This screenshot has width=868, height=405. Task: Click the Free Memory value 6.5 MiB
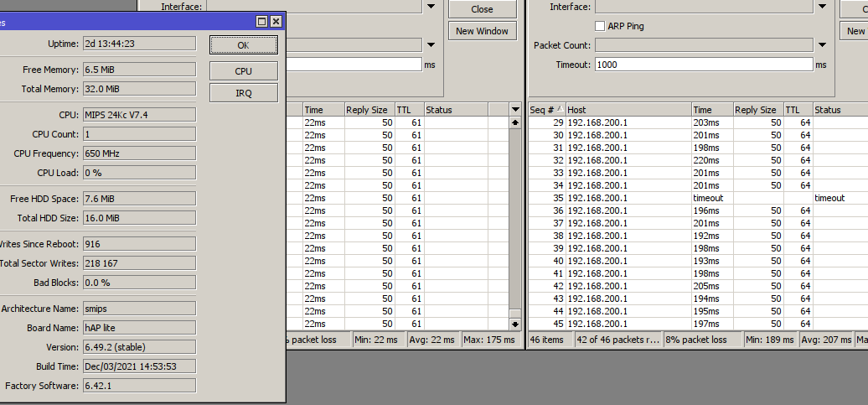pos(139,70)
